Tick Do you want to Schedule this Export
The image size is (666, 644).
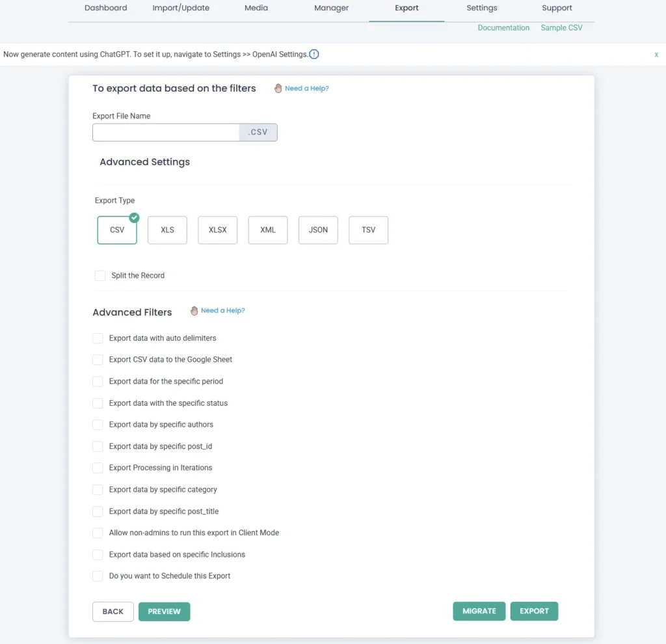coord(98,576)
